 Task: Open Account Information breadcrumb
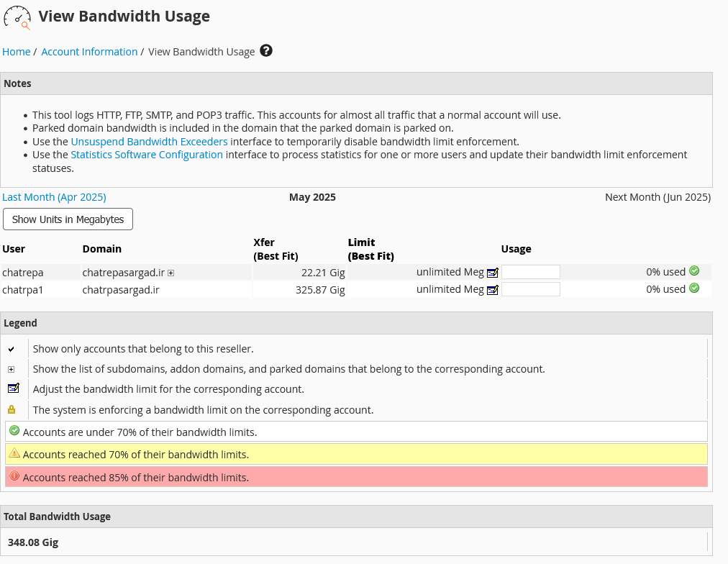89,52
